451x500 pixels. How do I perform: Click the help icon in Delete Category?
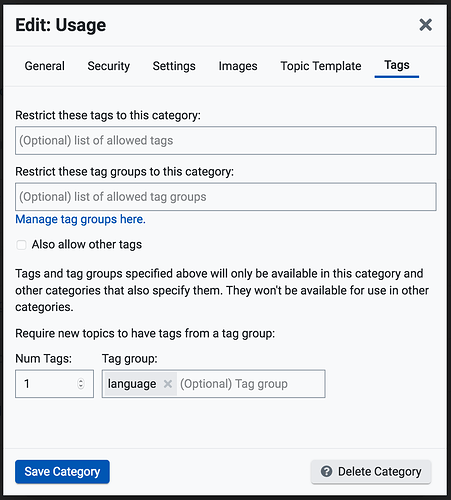[x=326, y=472]
